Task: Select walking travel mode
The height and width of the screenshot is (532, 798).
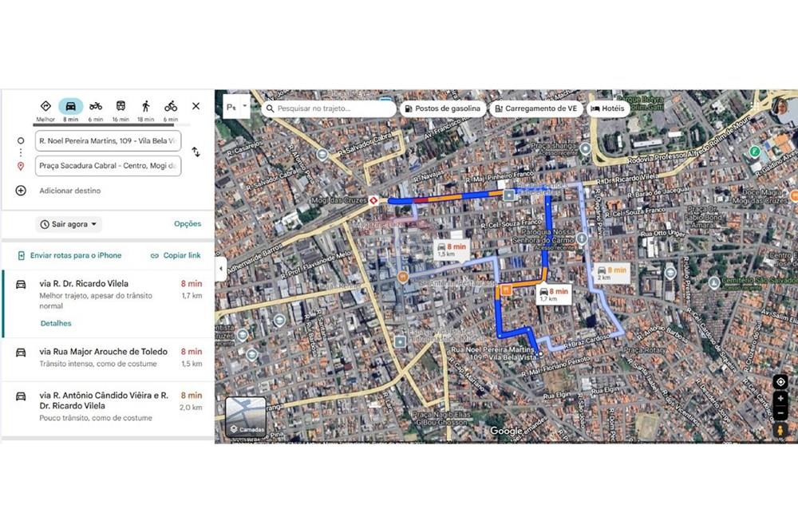Action: pos(145,107)
